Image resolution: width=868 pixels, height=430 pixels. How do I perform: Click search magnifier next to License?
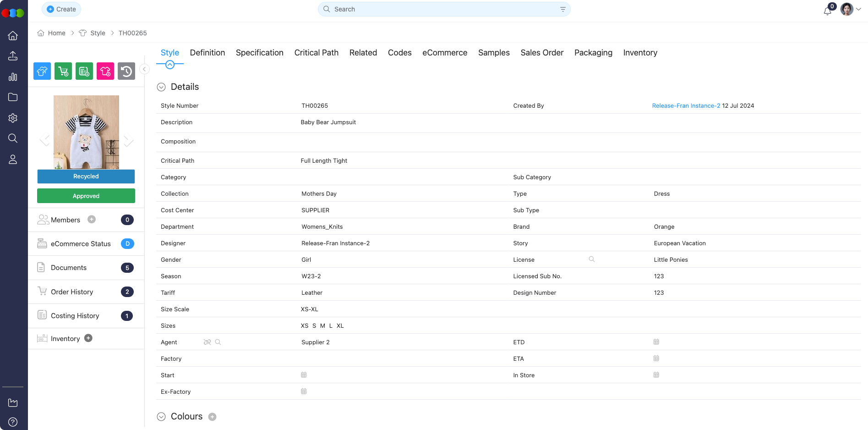click(591, 259)
